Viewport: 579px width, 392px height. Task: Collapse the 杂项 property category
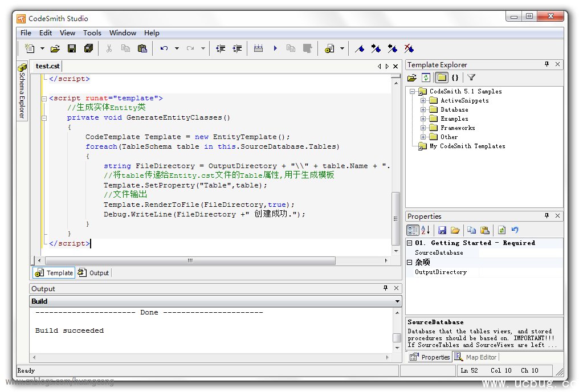(410, 263)
